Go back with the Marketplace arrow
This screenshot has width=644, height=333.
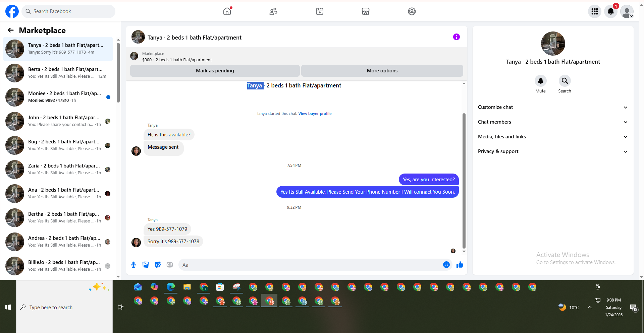click(11, 30)
